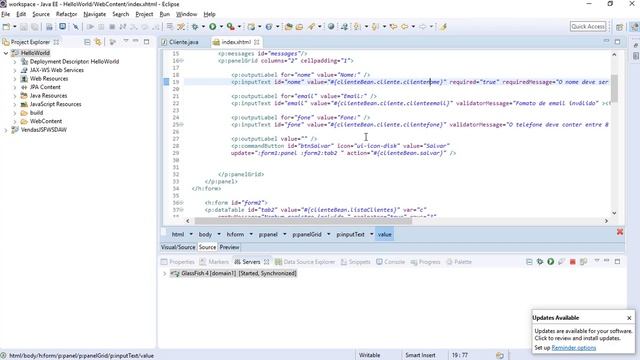This screenshot has height=360, width=640.
Task: Open Project Explorer View Menu dropdown
Action: (x=126, y=42)
